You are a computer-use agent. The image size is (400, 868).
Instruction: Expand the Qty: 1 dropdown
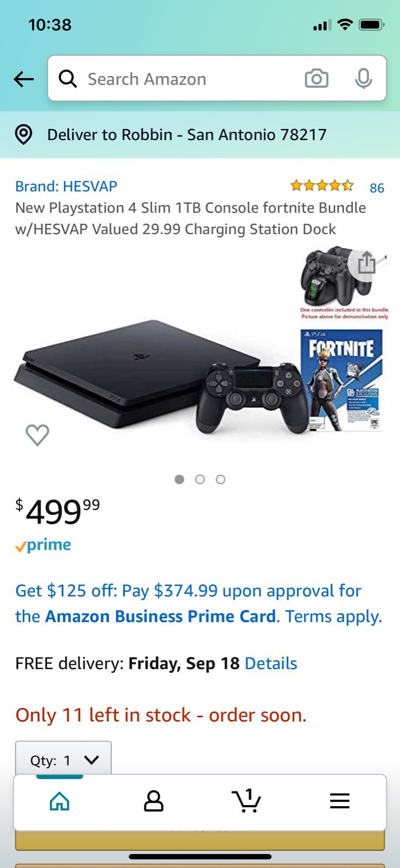click(x=63, y=759)
